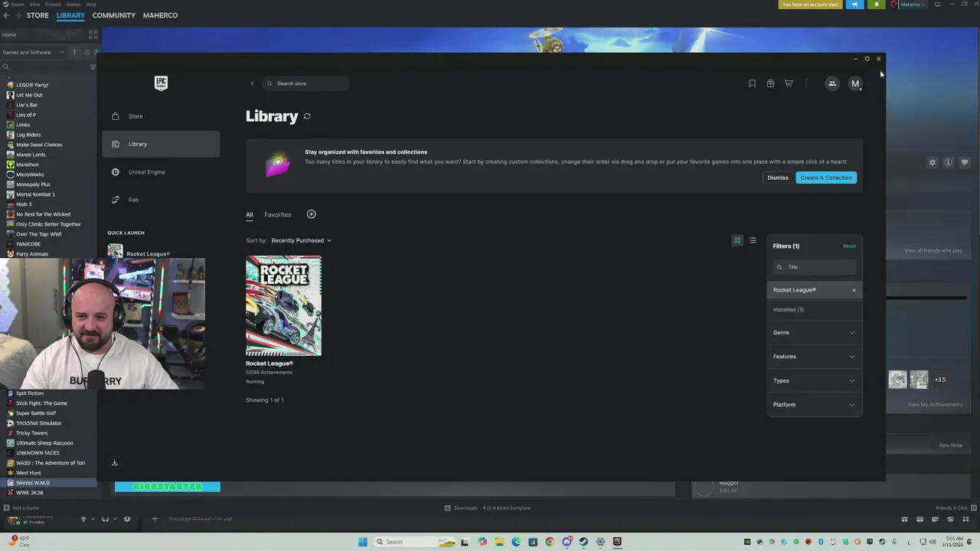This screenshot has width=980, height=551.
Task: Switch library to list view
Action: (753, 240)
